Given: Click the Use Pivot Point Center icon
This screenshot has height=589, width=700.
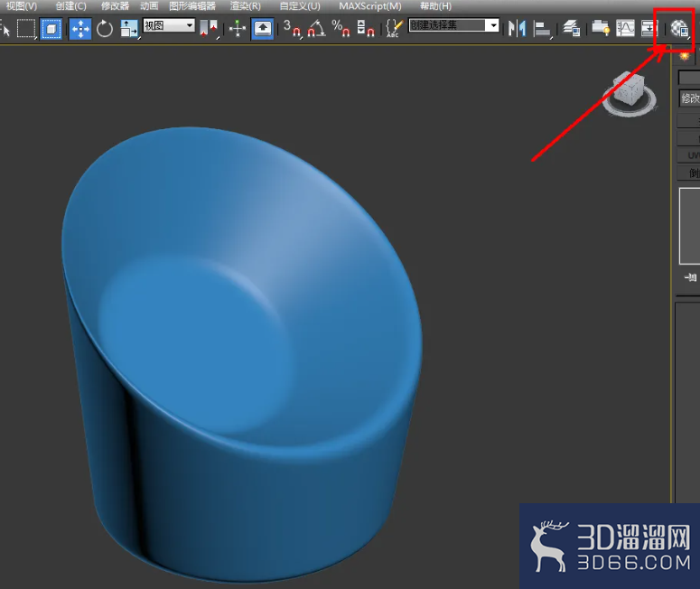Looking at the screenshot, I should pos(209,29).
